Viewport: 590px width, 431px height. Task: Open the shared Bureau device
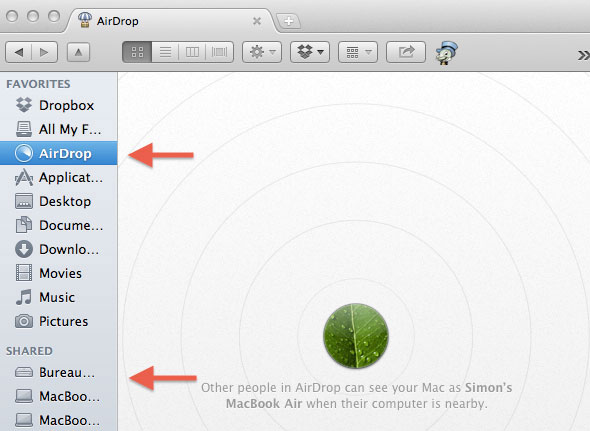59,373
